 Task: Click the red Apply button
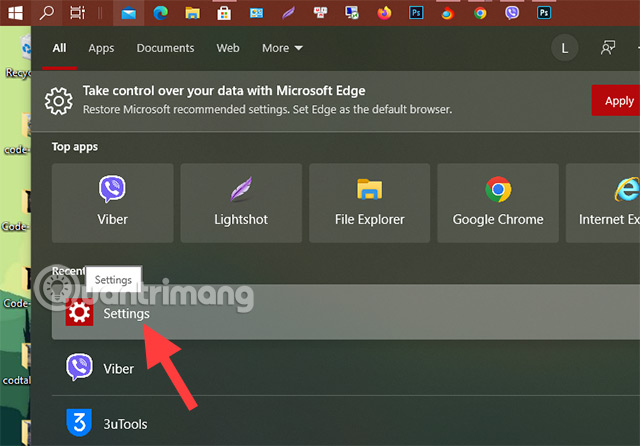tap(616, 100)
